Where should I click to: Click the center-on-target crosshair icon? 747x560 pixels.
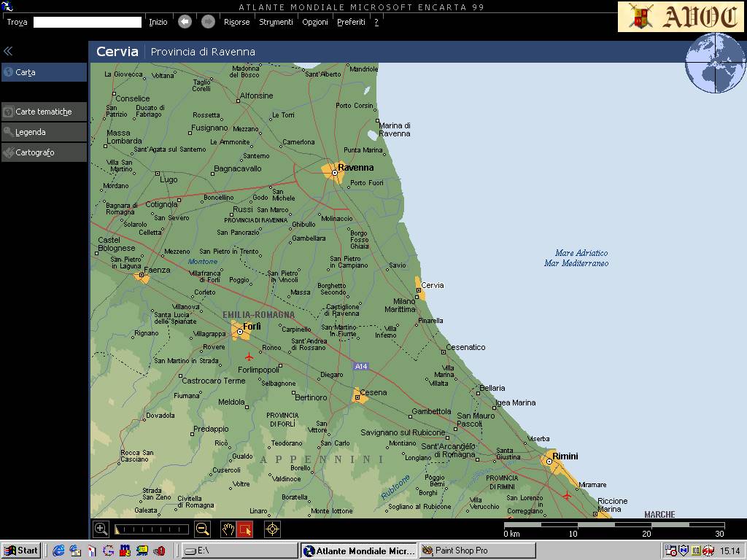click(273, 529)
